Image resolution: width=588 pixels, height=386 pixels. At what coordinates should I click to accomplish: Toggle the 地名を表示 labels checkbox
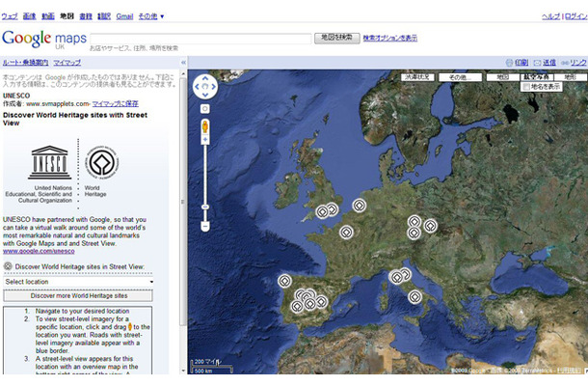526,87
